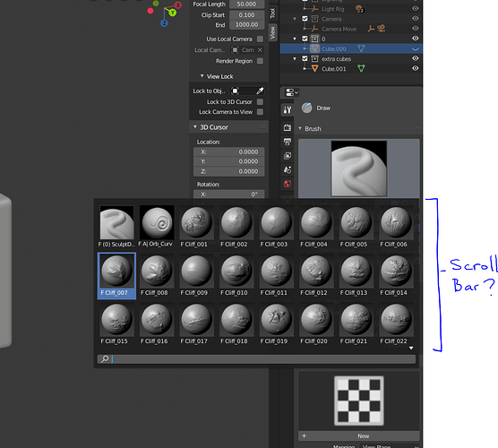498x448 pixels.
Task: Click the Camera collection box icon
Action: point(314,19)
